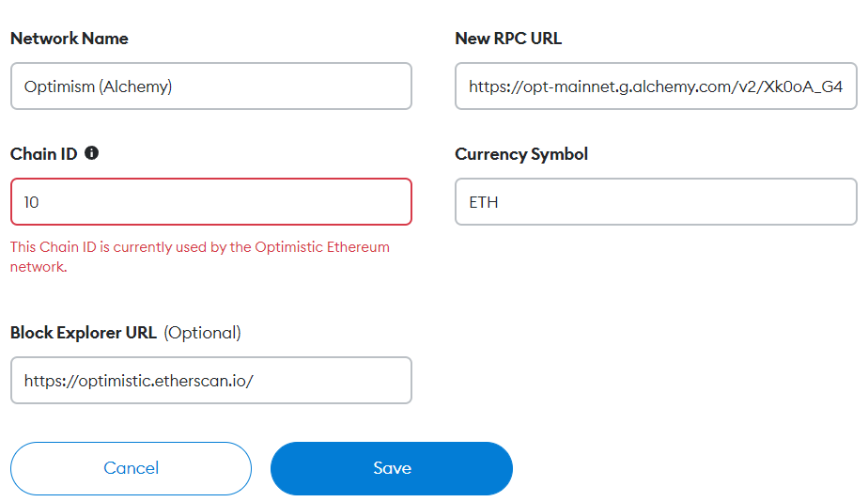Click the value 10 in Chain ID
868x502 pixels.
(32, 202)
